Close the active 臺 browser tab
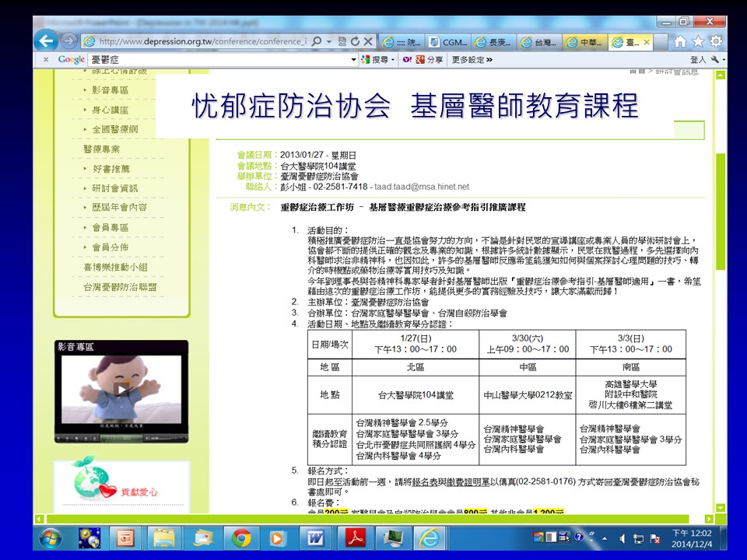This screenshot has height=560, width=747. pyautogui.click(x=647, y=42)
